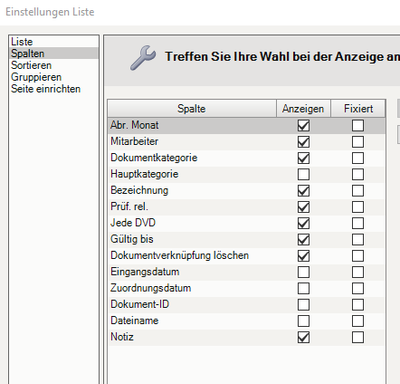Enable Anzeigen for Dokument-ID
Screen dimensions: 400x384
(x=304, y=305)
